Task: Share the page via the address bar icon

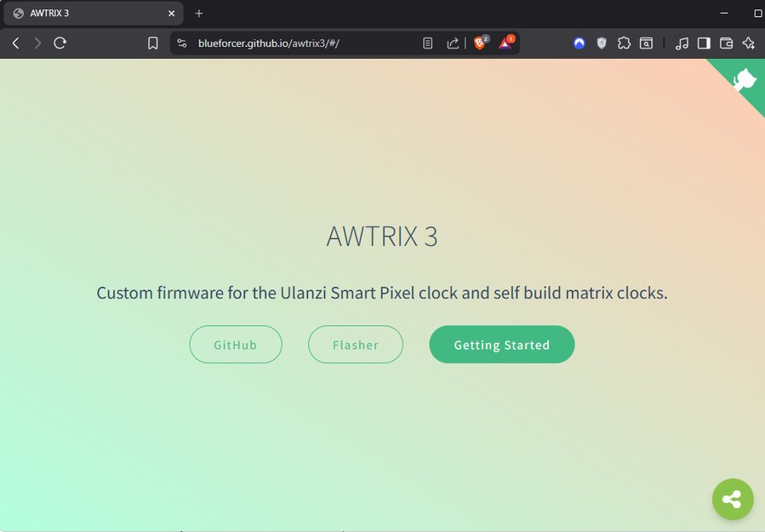Action: pyautogui.click(x=452, y=43)
